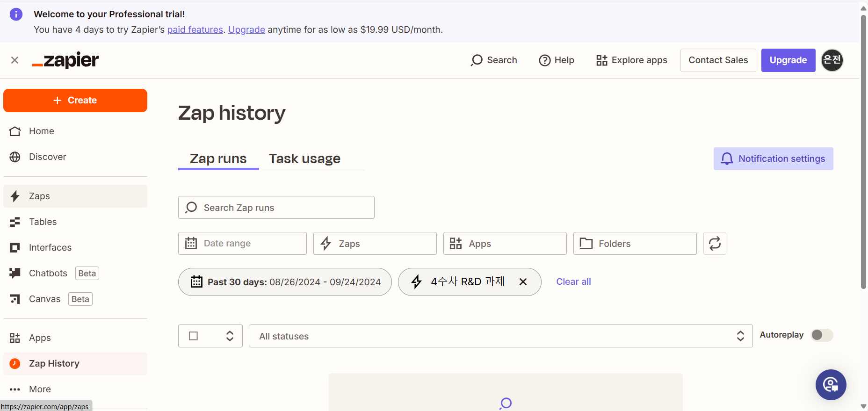Click the info icon in the trial banner
This screenshot has width=868, height=411.
click(16, 14)
